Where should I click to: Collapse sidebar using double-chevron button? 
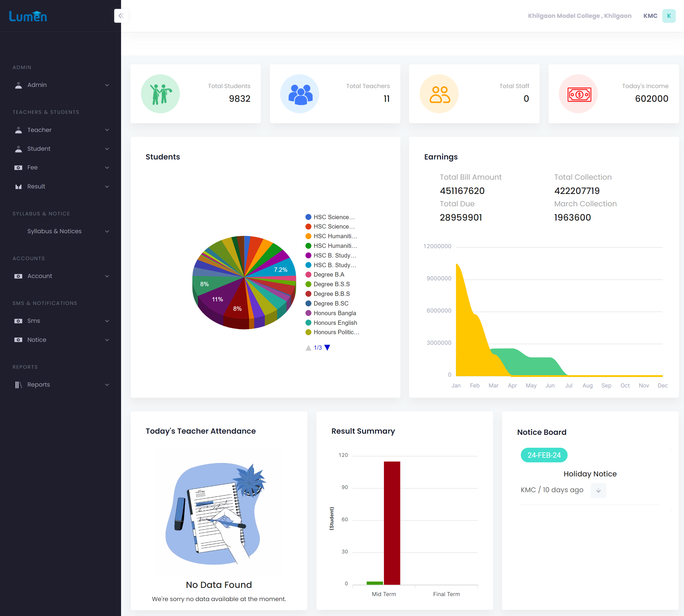point(121,16)
